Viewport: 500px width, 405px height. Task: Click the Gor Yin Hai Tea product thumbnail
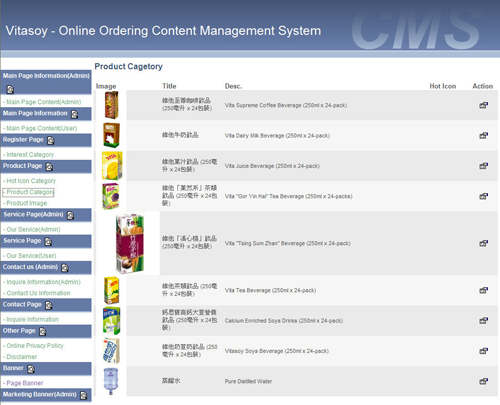click(x=111, y=196)
